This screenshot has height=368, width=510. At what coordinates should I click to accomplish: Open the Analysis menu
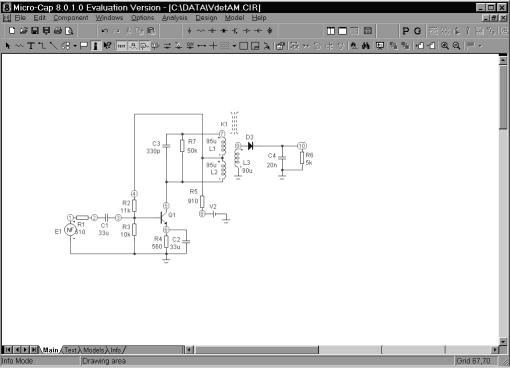pos(174,18)
